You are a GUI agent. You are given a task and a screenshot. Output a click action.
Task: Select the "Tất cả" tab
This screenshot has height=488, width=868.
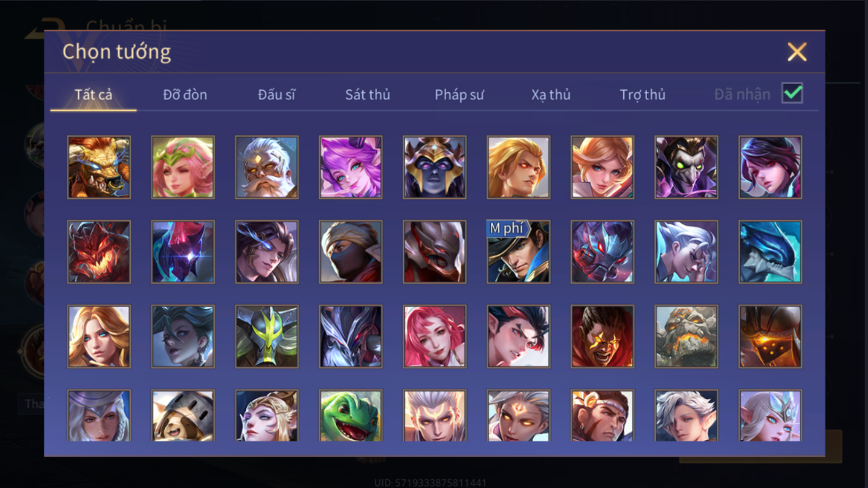tap(93, 95)
